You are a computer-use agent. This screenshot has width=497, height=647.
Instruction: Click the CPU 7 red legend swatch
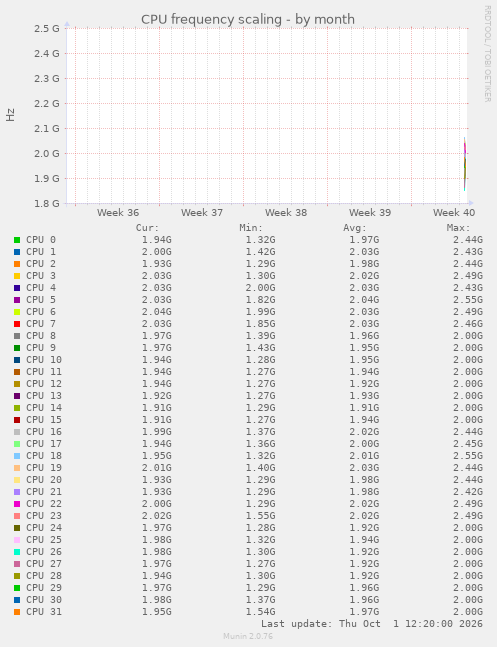tap(17, 324)
